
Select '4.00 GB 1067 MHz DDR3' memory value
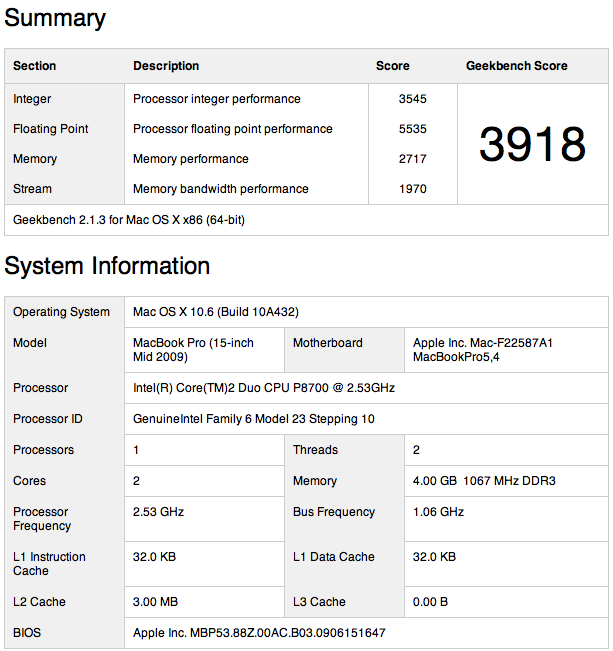tap(484, 481)
